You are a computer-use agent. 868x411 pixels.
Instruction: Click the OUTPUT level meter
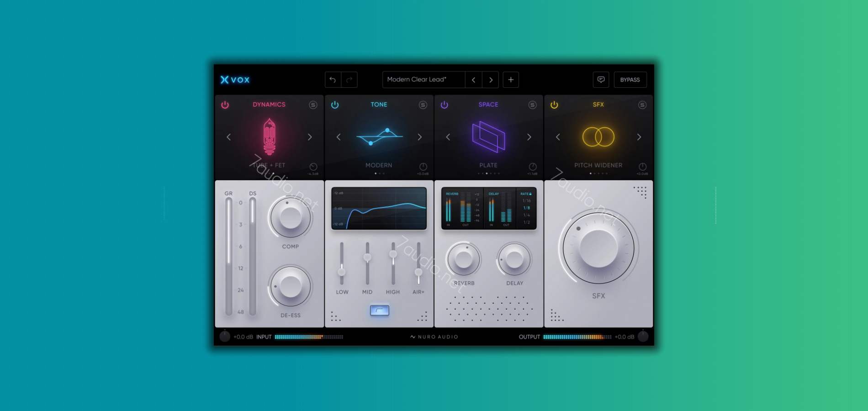[x=577, y=337]
